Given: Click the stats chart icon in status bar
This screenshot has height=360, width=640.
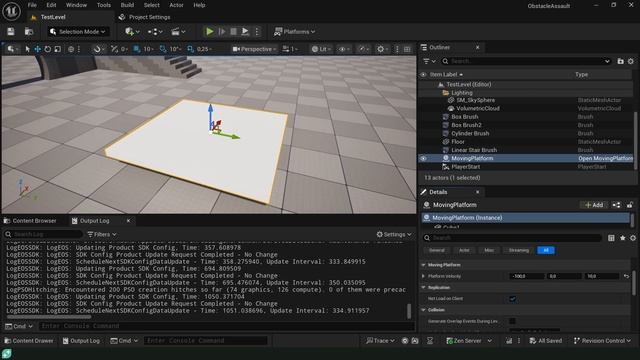Looking at the screenshot, I should tap(509, 340).
